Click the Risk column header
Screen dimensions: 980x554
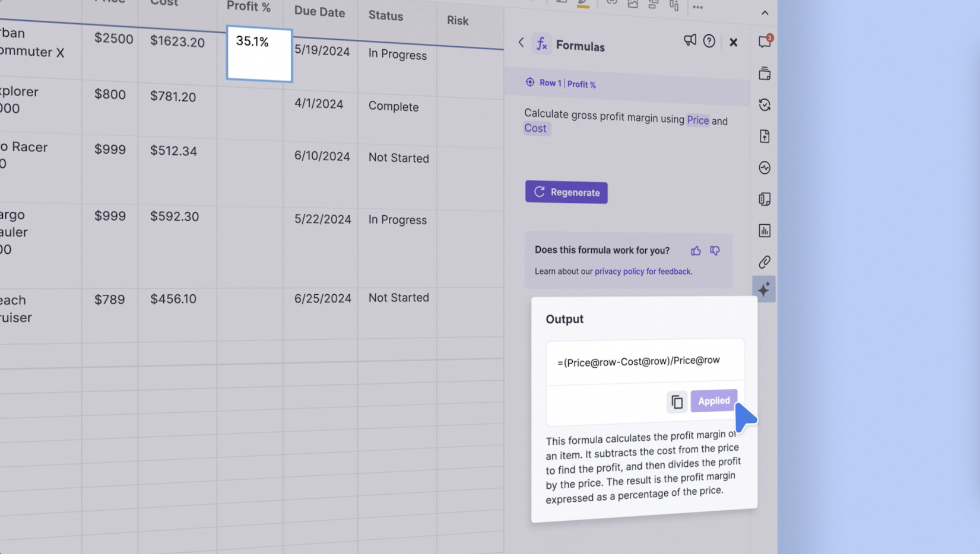point(458,21)
